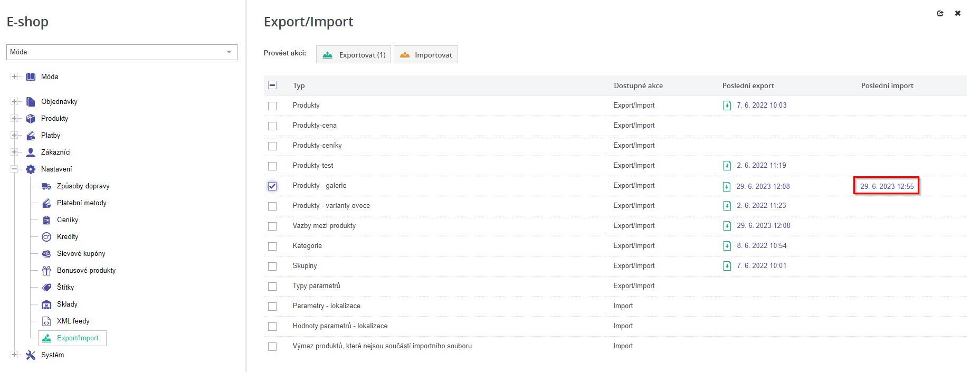Download export file icon in Produkty - galerie row
The width and height of the screenshot is (980, 372).
(x=727, y=186)
